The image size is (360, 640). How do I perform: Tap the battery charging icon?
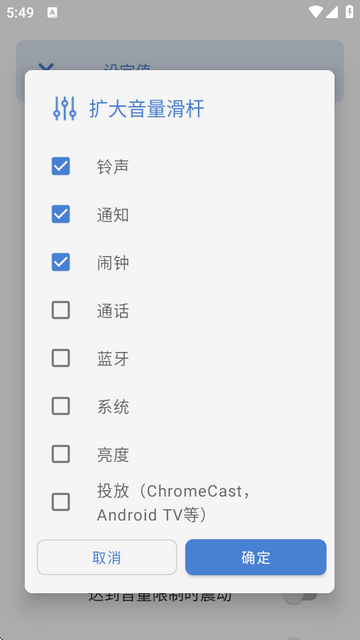pyautogui.click(x=349, y=12)
